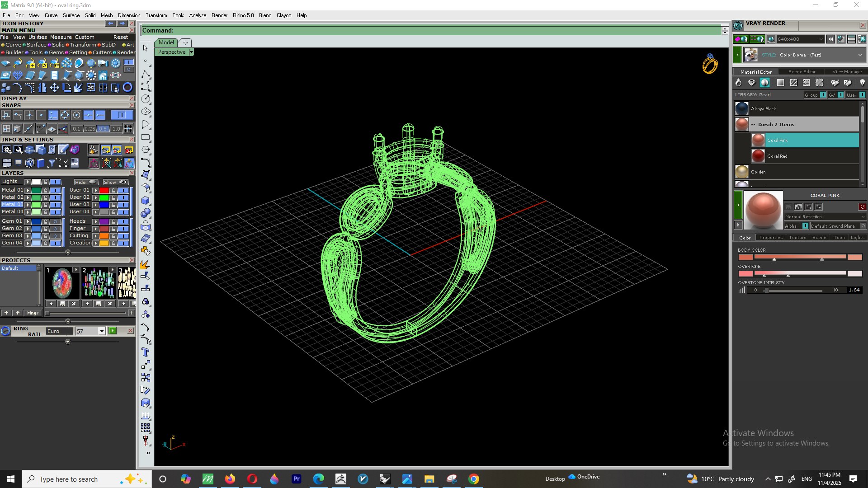Screen dimensions: 868x488
Task: Select the ring metal library icon in V-Ray
Action: pyautogui.click(x=738, y=83)
